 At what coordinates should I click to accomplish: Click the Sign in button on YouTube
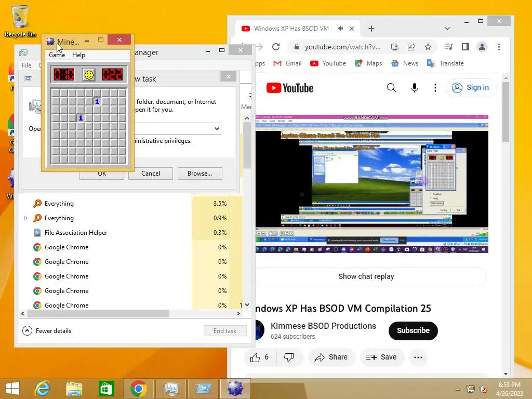(471, 87)
